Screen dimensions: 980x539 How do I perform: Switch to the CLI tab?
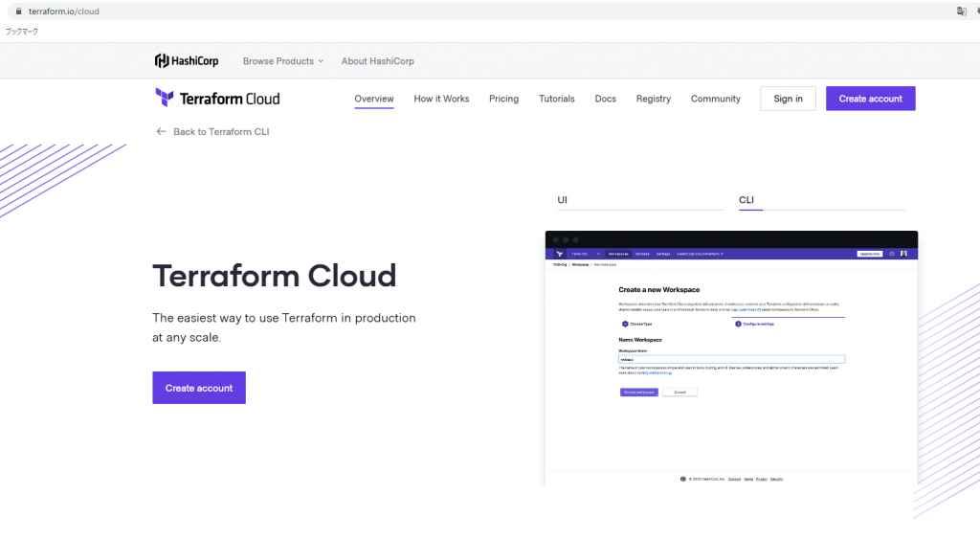click(x=821, y=200)
